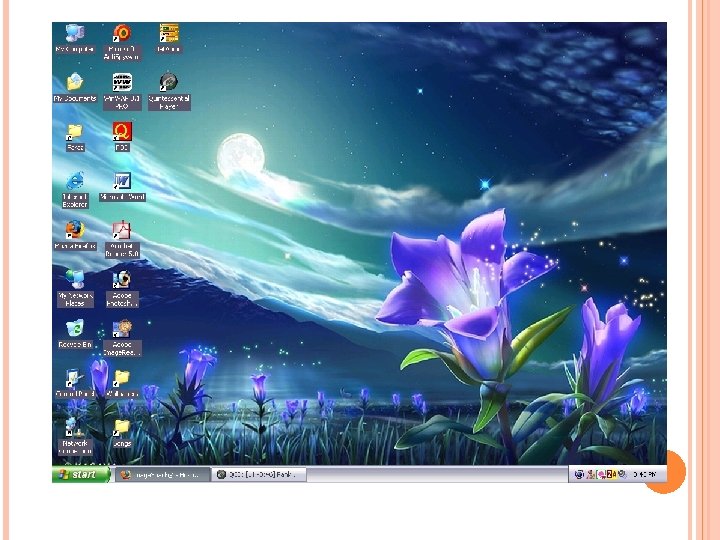Click the ZA icon in the system tray
720x540 pixels.
[612, 474]
